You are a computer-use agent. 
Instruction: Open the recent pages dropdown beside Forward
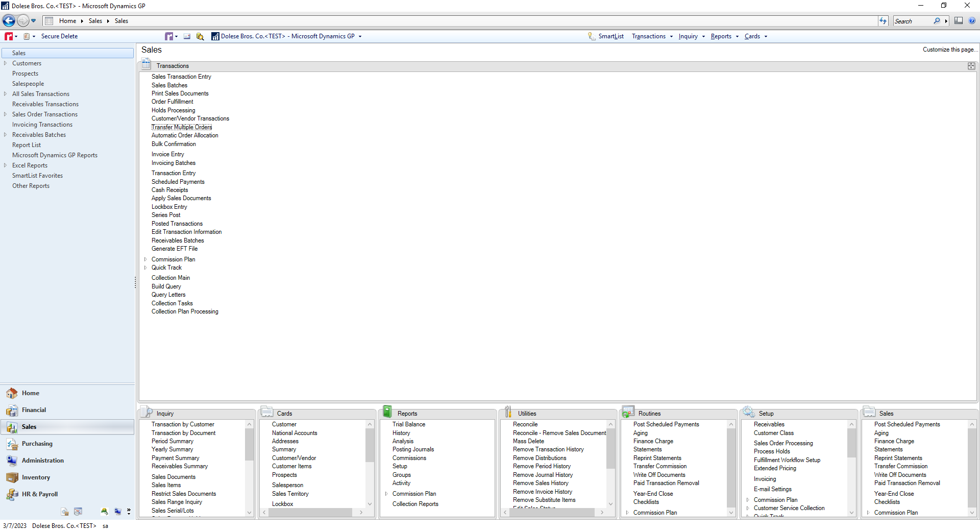[x=34, y=21]
